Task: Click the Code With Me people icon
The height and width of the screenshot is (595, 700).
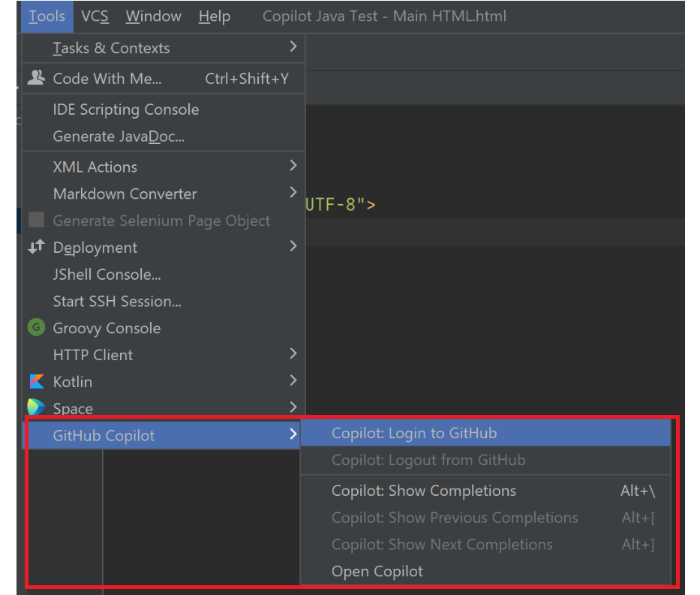Action: [36, 78]
